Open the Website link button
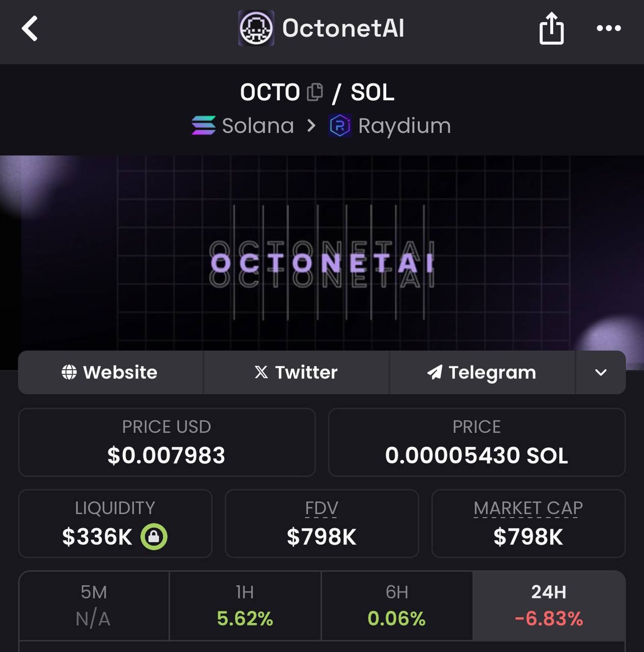 point(111,372)
